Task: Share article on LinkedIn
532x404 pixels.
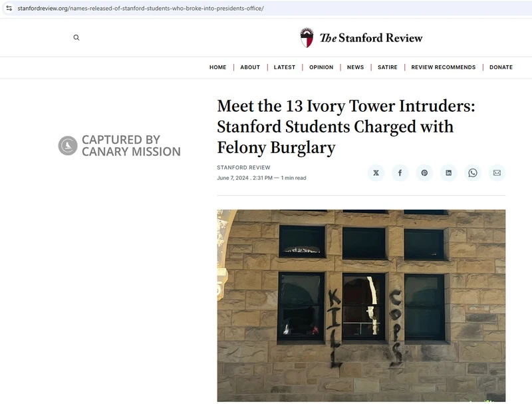Action: pos(448,173)
